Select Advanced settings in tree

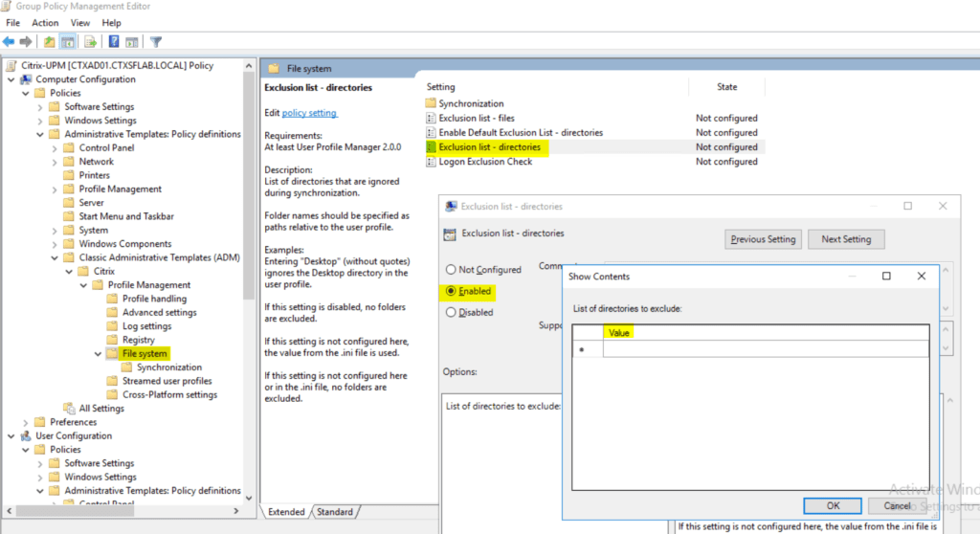coord(160,312)
